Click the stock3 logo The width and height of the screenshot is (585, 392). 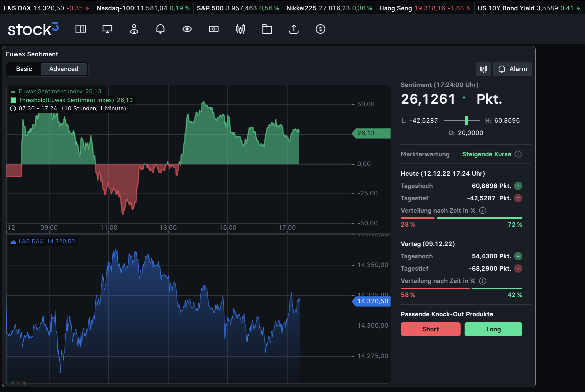(33, 29)
